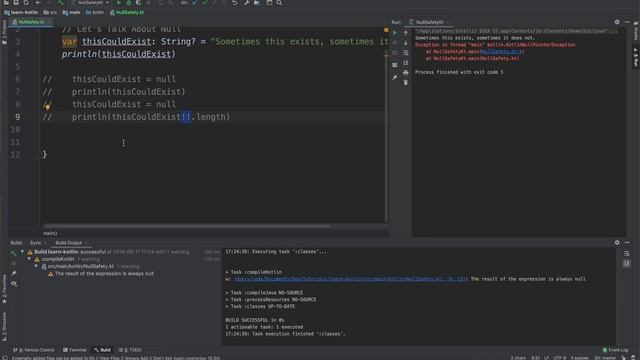Select 'The result of the expression is always null' warning
Image resolution: width=640 pixels, height=360 pixels.
click(x=104, y=274)
